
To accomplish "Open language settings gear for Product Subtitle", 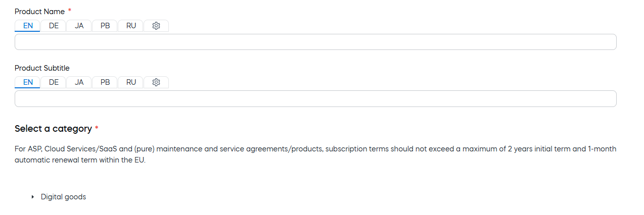I will [x=156, y=82].
